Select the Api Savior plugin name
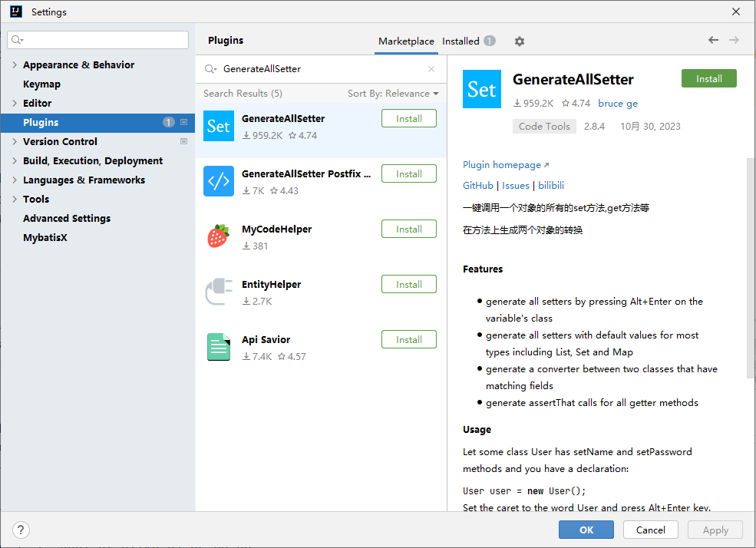 point(266,340)
